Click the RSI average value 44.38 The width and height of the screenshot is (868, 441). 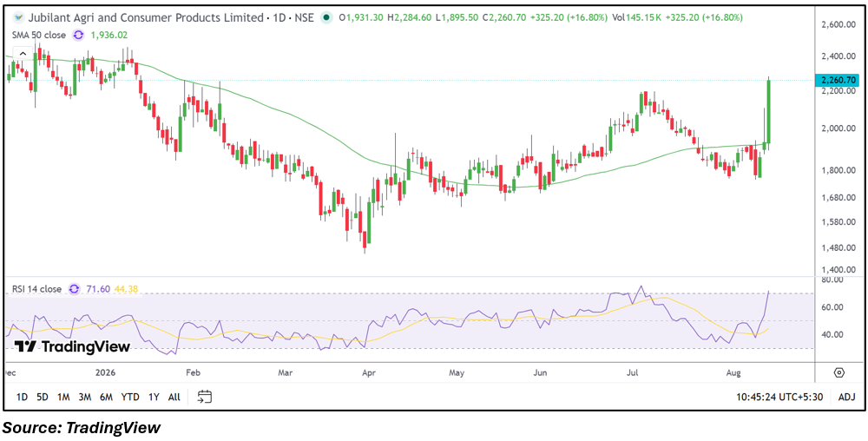coord(126,288)
